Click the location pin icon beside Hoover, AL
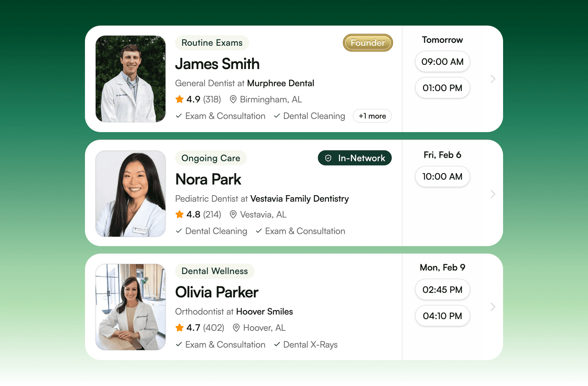588x386 pixels. coord(236,328)
